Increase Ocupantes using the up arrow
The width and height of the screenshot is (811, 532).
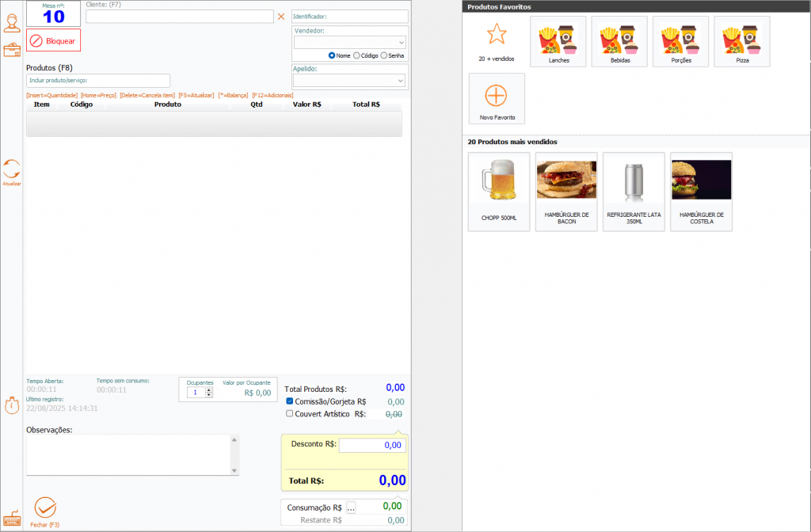click(x=209, y=389)
